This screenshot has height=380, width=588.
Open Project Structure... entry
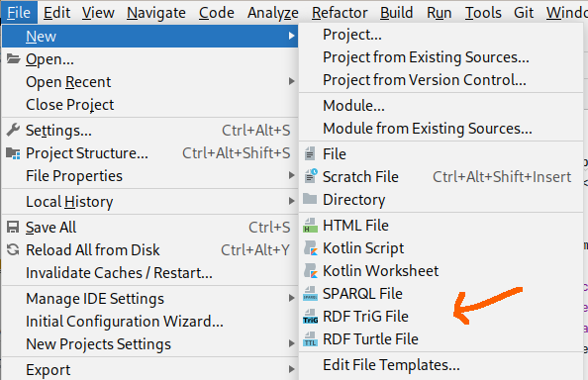[x=150, y=153]
